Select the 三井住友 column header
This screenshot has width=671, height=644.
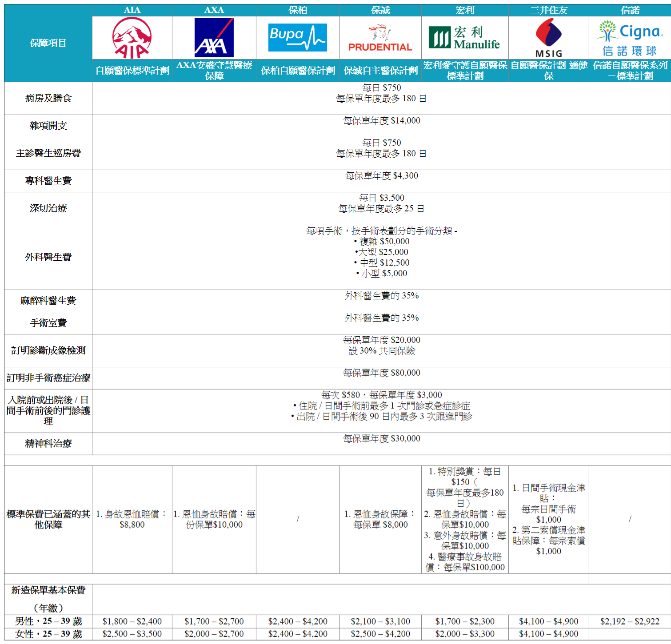549,10
